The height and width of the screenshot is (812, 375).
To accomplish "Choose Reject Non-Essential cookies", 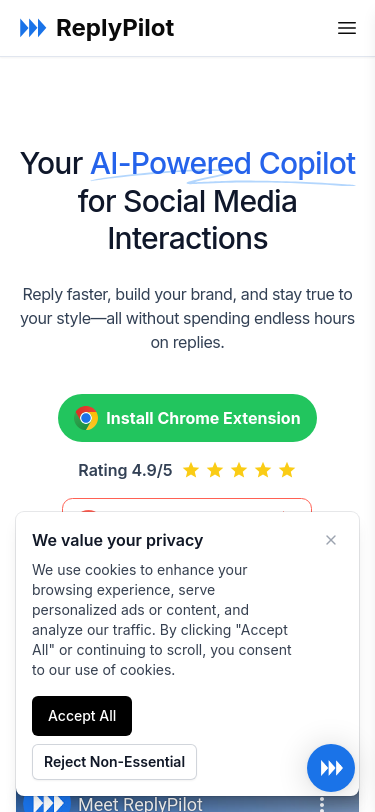I will pyautogui.click(x=114, y=762).
